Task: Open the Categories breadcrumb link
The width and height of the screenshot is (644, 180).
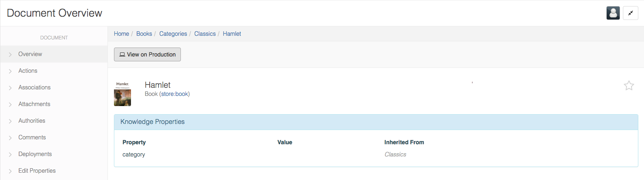Action: [x=173, y=34]
